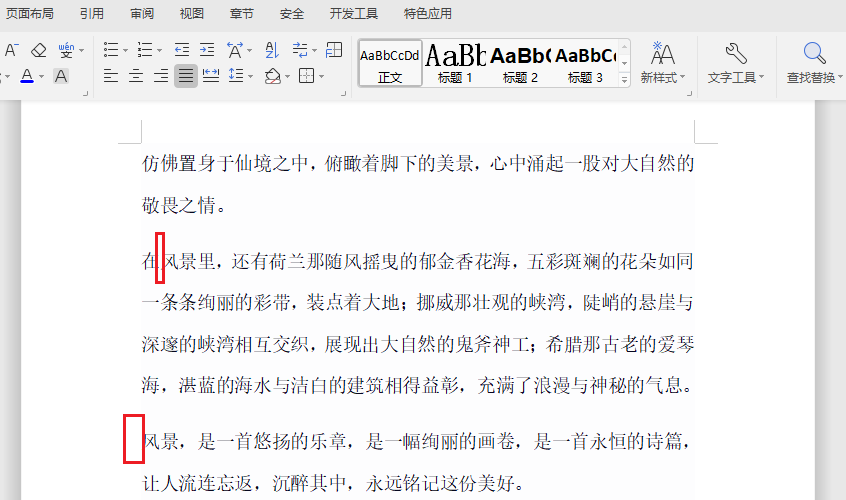The height and width of the screenshot is (500, 846).
Task: Switch to the 视图 tab
Action: tap(192, 13)
